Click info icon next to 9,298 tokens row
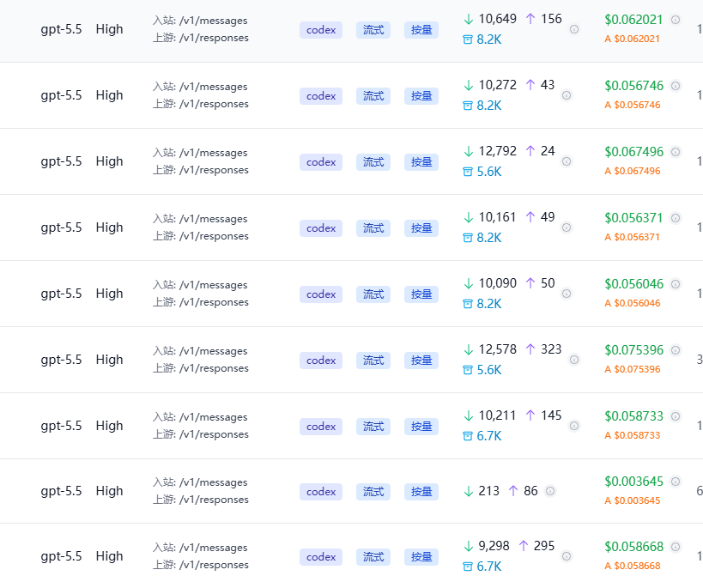Viewport: 703px width, 588px height. click(x=567, y=556)
